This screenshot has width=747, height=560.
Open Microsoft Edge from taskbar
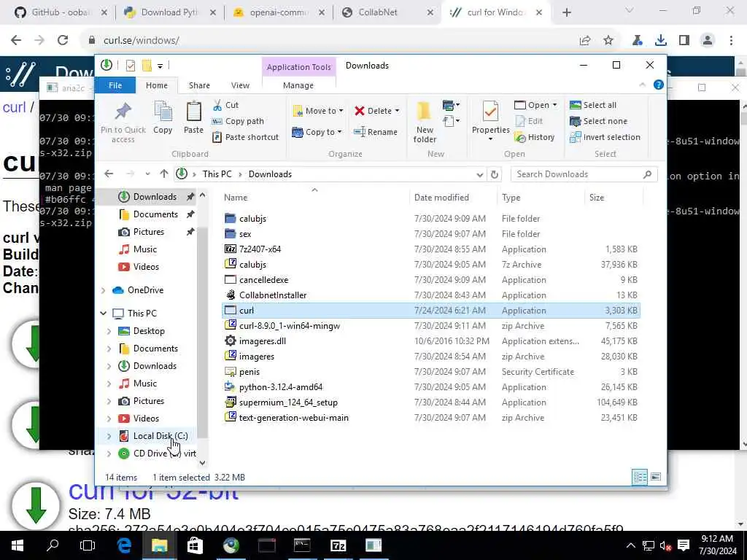point(124,545)
